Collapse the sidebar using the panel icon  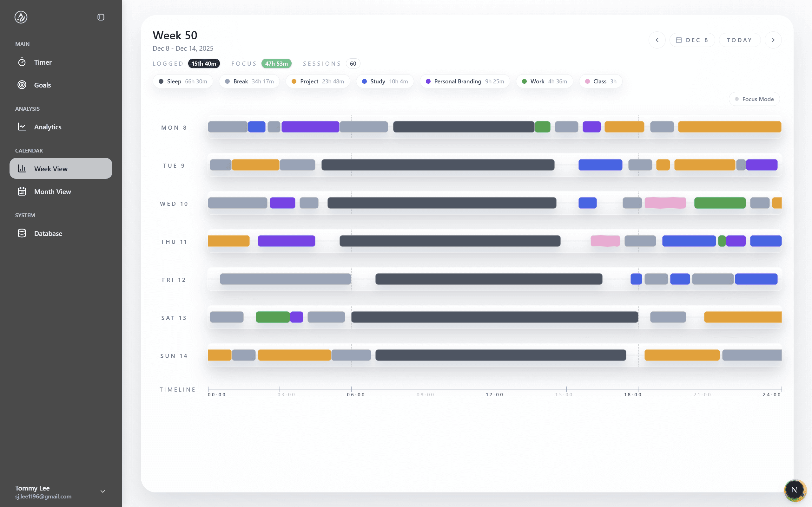point(101,17)
